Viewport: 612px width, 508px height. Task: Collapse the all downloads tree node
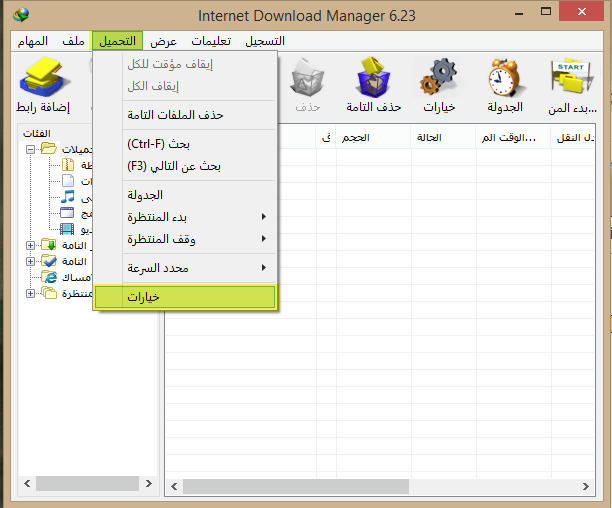30,149
